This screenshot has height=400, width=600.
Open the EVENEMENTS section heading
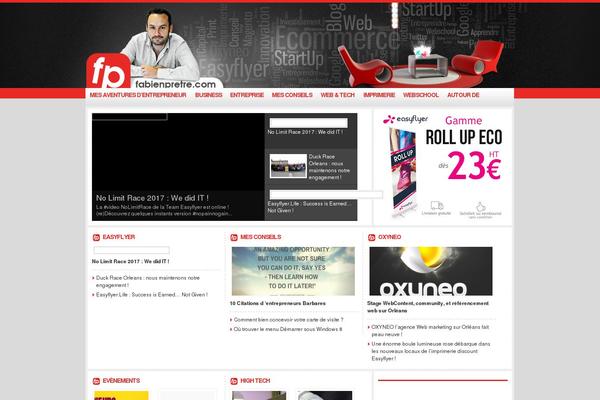121,381
